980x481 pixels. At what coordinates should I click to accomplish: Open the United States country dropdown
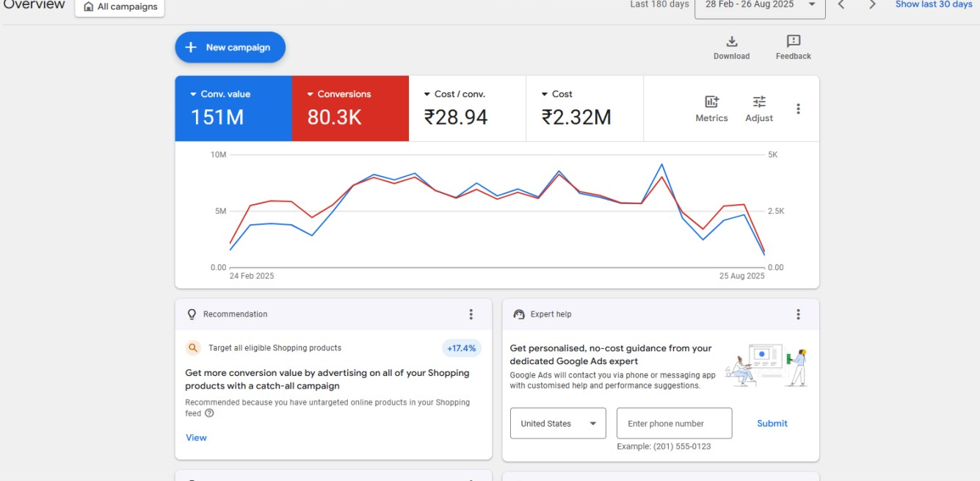coord(558,423)
